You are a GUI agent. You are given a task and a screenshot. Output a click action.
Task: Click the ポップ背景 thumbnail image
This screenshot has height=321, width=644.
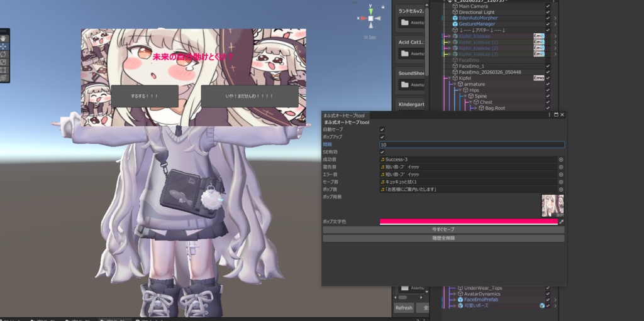pos(553,205)
